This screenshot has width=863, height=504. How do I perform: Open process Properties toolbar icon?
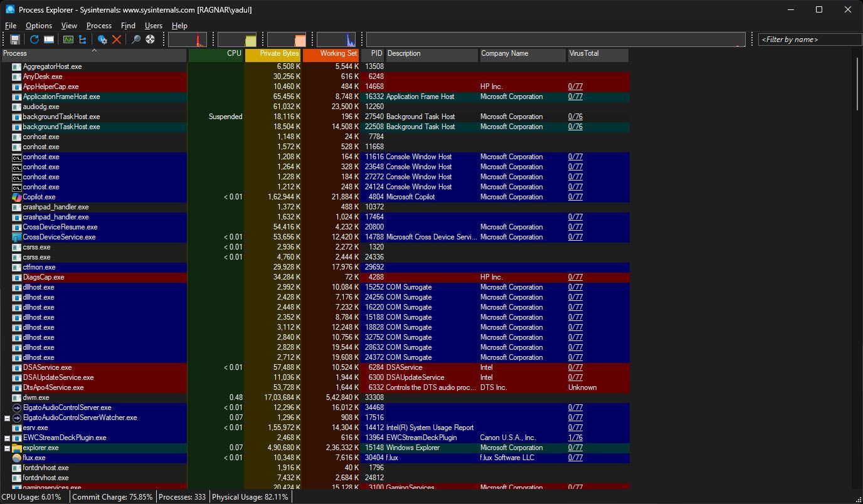102,39
